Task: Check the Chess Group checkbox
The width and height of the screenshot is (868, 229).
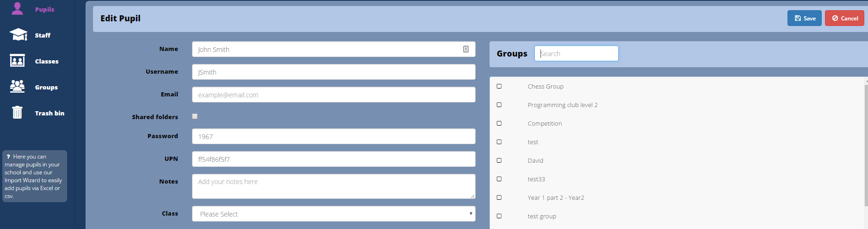Action: click(x=499, y=86)
